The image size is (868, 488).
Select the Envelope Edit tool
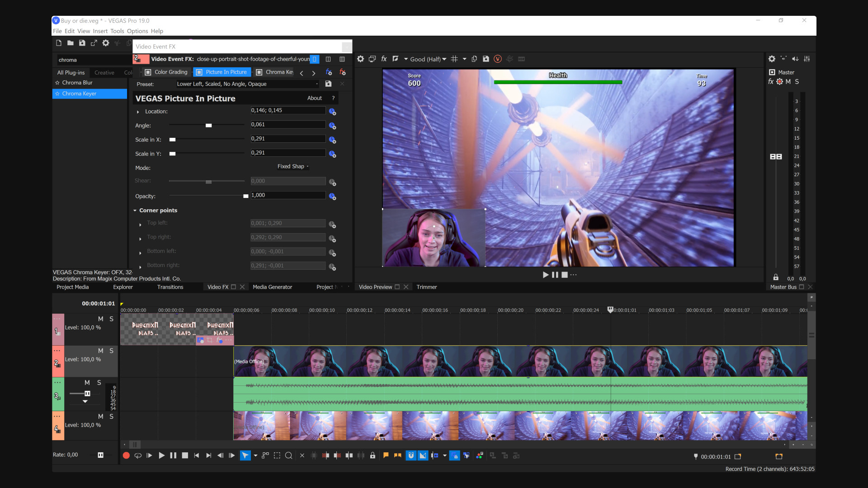coord(265,455)
